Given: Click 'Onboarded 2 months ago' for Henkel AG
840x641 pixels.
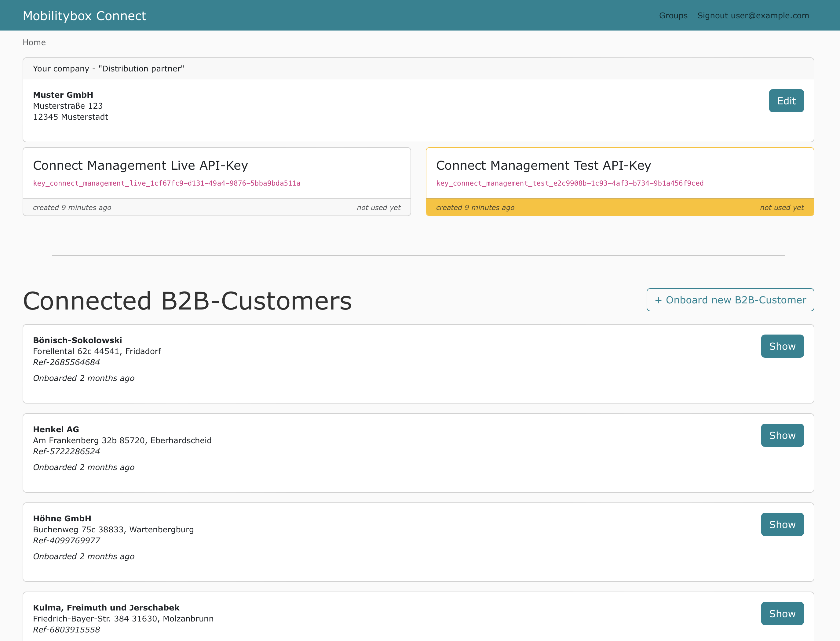Looking at the screenshot, I should click(84, 467).
